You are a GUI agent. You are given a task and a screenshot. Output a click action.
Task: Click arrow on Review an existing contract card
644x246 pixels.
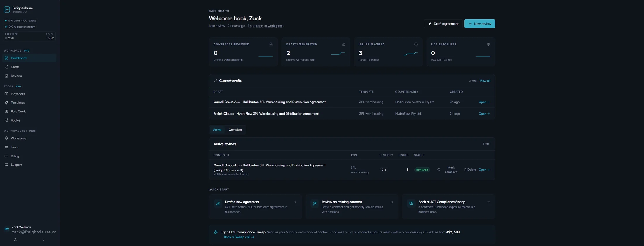coord(392,202)
